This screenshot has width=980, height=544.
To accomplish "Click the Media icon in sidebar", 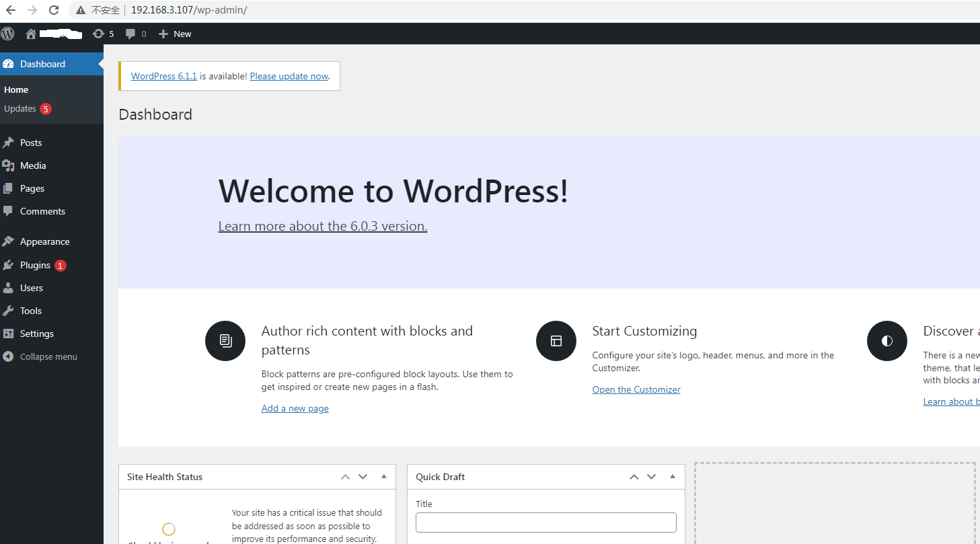I will [x=9, y=165].
